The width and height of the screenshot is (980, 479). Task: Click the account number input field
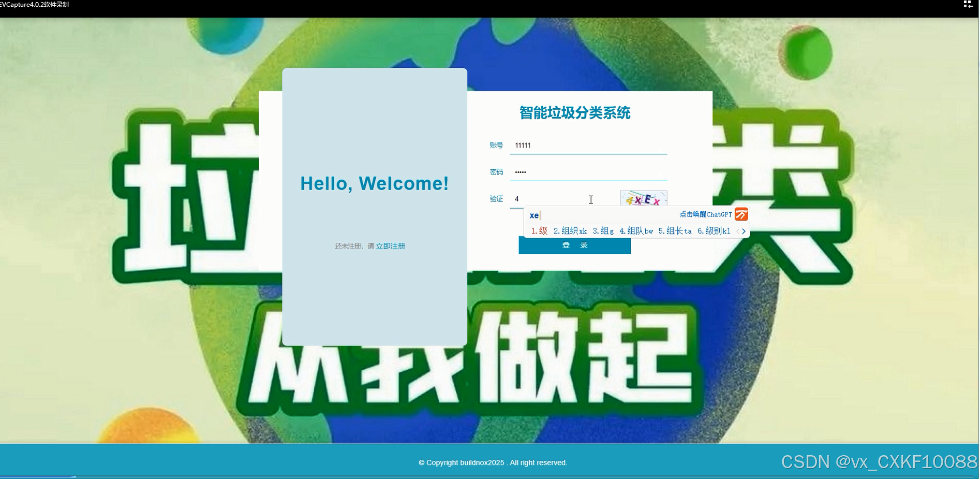click(588, 146)
